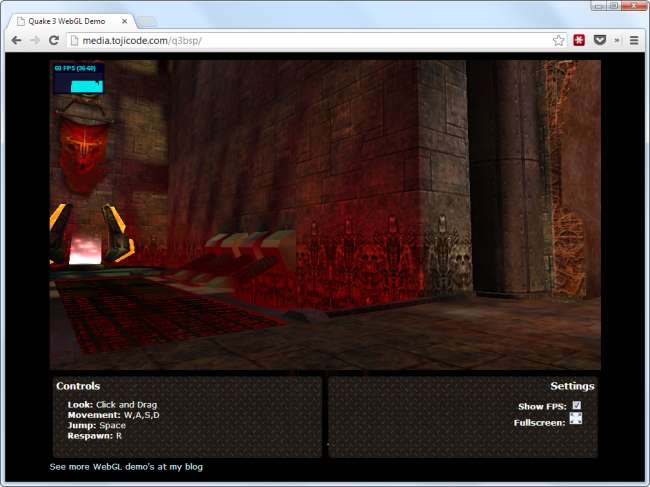
Task: Click the page icon in the address bar
Action: pos(74,40)
